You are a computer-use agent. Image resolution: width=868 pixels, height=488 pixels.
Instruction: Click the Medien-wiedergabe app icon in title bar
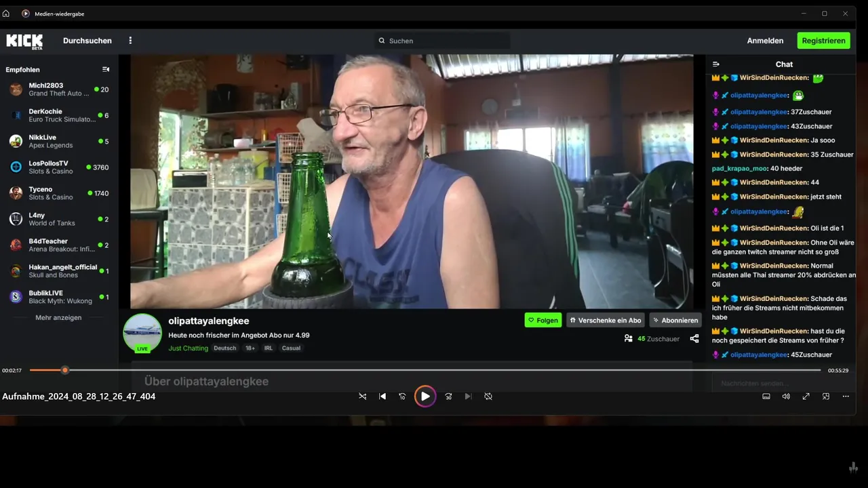(x=26, y=14)
